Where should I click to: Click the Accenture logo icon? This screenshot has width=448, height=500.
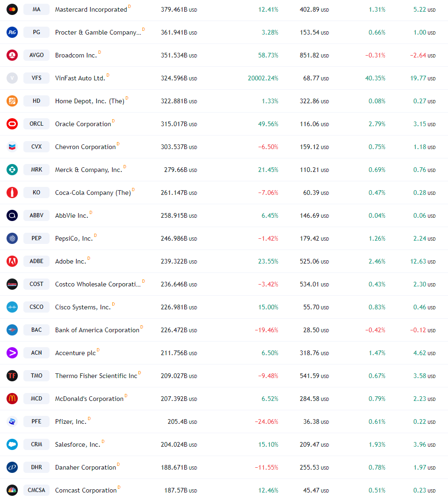coord(12,353)
